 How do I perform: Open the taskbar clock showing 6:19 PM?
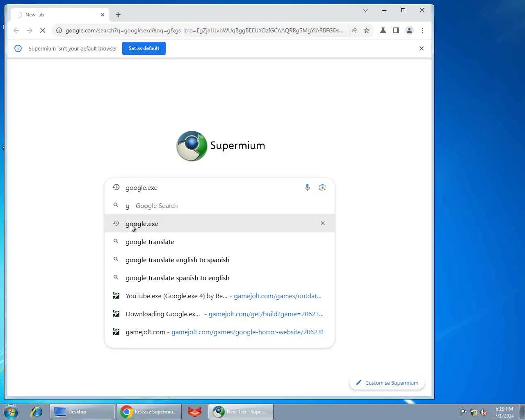(504, 412)
